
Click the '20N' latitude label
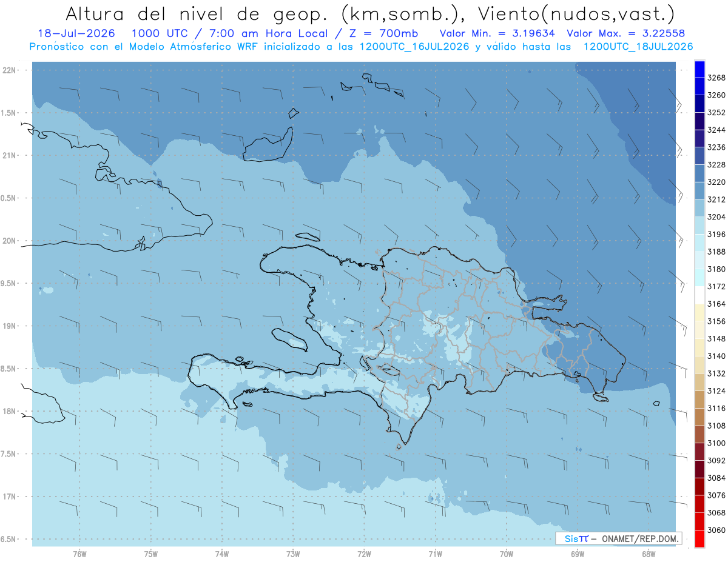tap(9, 241)
